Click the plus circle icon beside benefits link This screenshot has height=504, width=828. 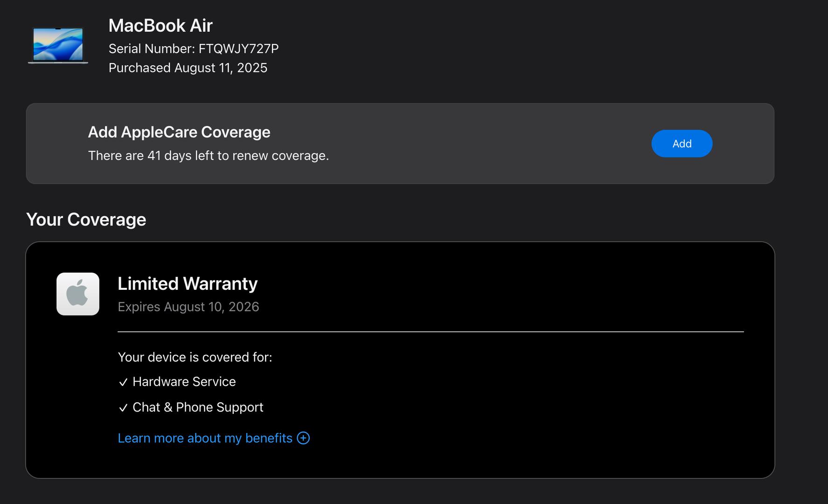303,438
